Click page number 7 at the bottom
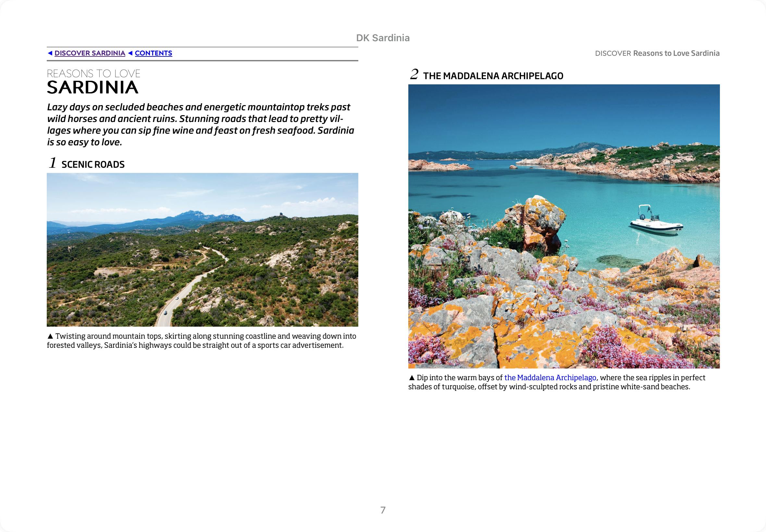Image resolution: width=766 pixels, height=532 pixels. pyautogui.click(x=383, y=510)
